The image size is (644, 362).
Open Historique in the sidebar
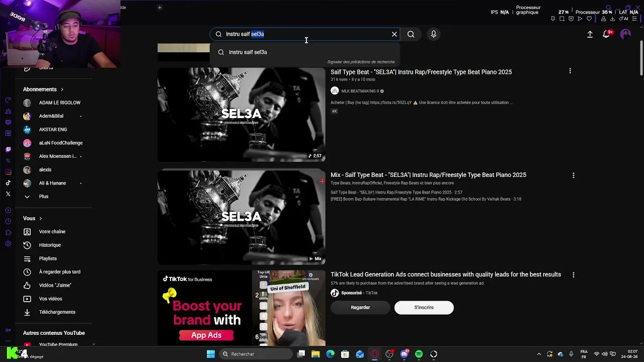pos(54,245)
